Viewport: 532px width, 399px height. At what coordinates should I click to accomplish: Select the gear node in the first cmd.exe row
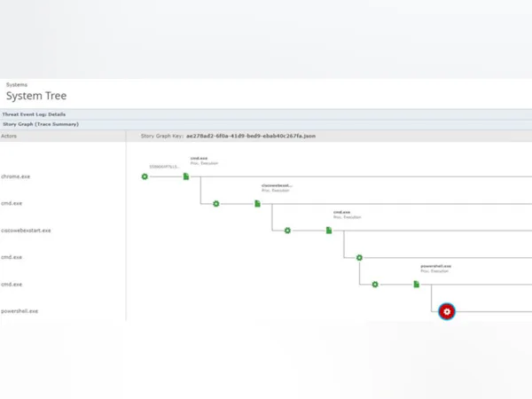pyautogui.click(x=216, y=204)
